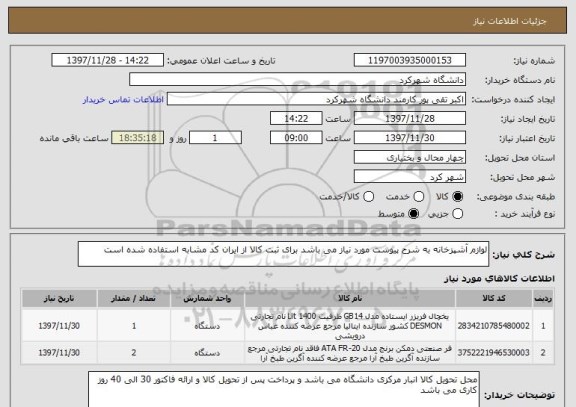Click the buyer organization field دانشگاه شهرکرد
576x407 pixels.
pos(298,80)
